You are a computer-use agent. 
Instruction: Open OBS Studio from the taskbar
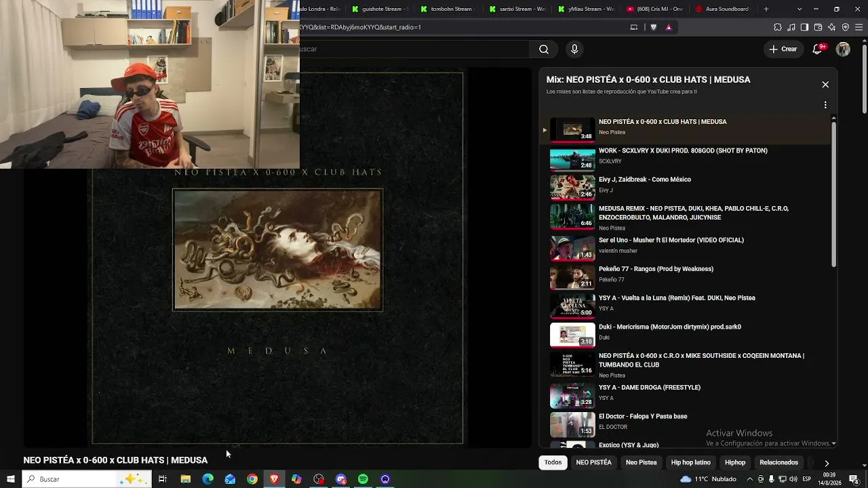pyautogui.click(x=319, y=479)
